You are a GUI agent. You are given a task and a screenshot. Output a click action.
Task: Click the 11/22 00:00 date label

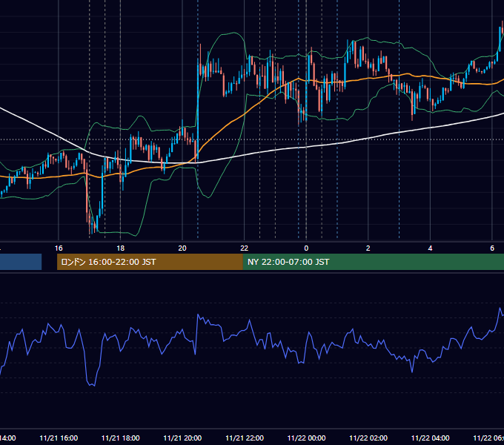(306, 438)
